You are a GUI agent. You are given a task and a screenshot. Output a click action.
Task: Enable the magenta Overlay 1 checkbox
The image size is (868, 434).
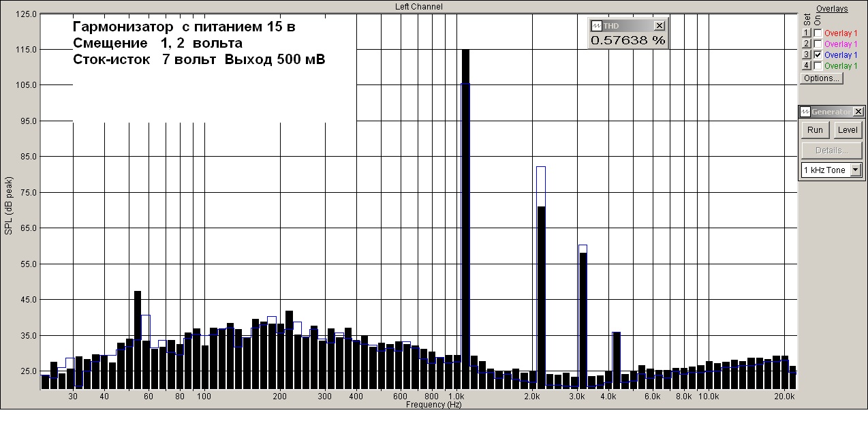818,44
